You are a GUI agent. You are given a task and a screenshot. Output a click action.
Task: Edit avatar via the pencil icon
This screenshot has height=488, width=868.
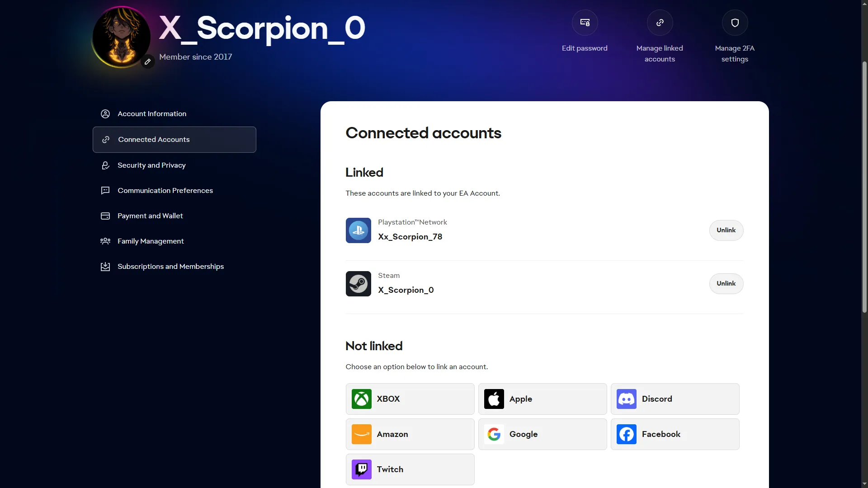[x=147, y=61]
